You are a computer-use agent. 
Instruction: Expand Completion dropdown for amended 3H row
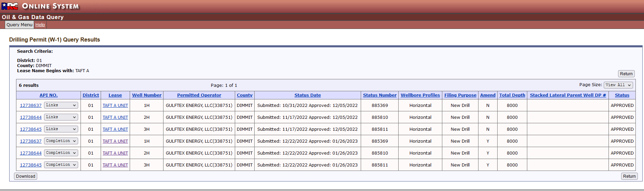[61, 165]
